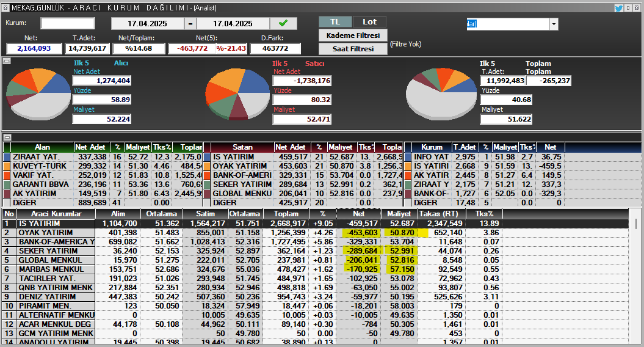Click the Toplam T.Adet value 11,992,483
644x347 pixels.
(503, 81)
